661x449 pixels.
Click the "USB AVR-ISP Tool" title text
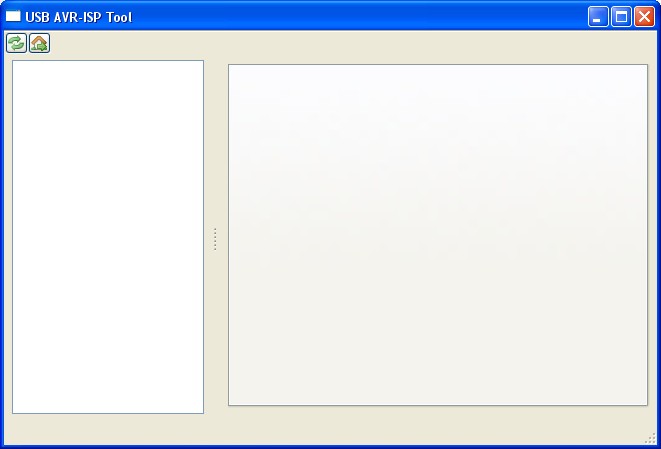point(79,17)
